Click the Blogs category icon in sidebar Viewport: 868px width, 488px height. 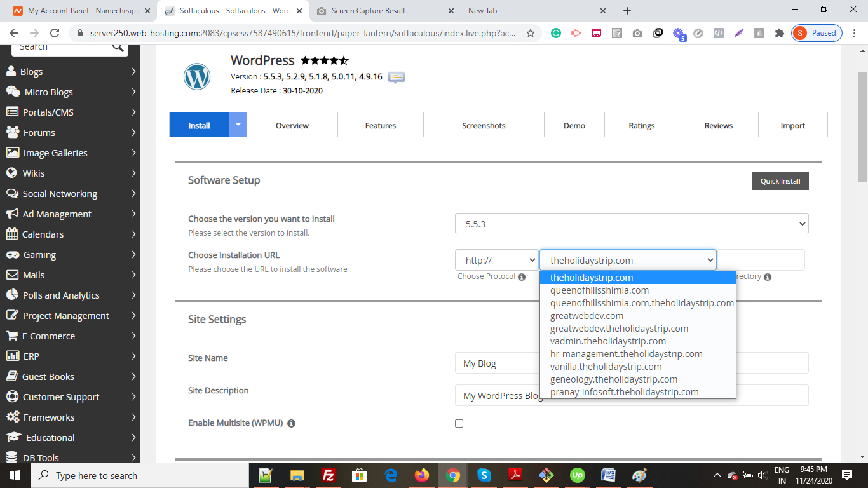click(x=11, y=72)
